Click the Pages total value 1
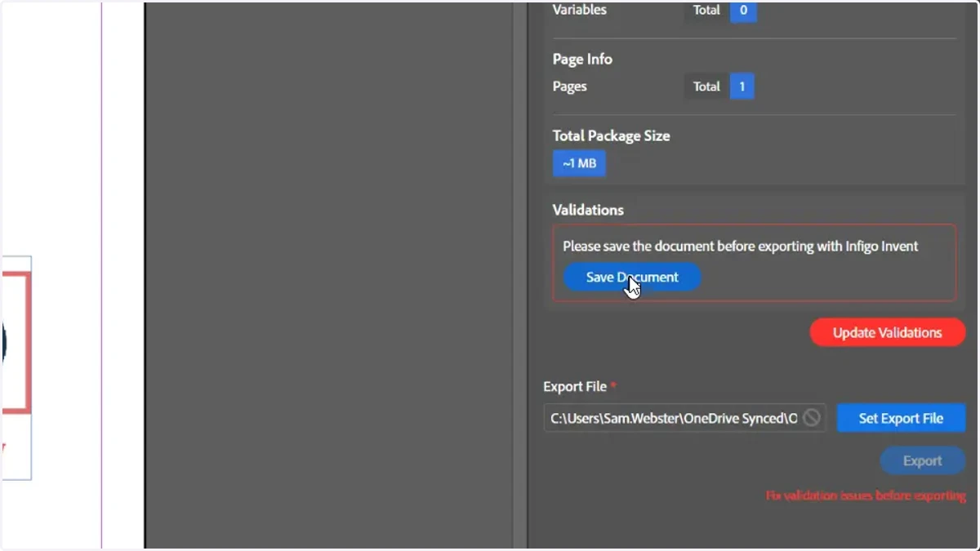The image size is (980, 551). [x=742, y=87]
